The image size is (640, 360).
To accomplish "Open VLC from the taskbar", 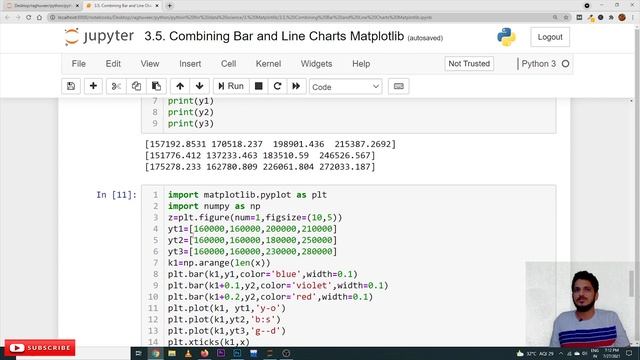I will (x=188, y=353).
